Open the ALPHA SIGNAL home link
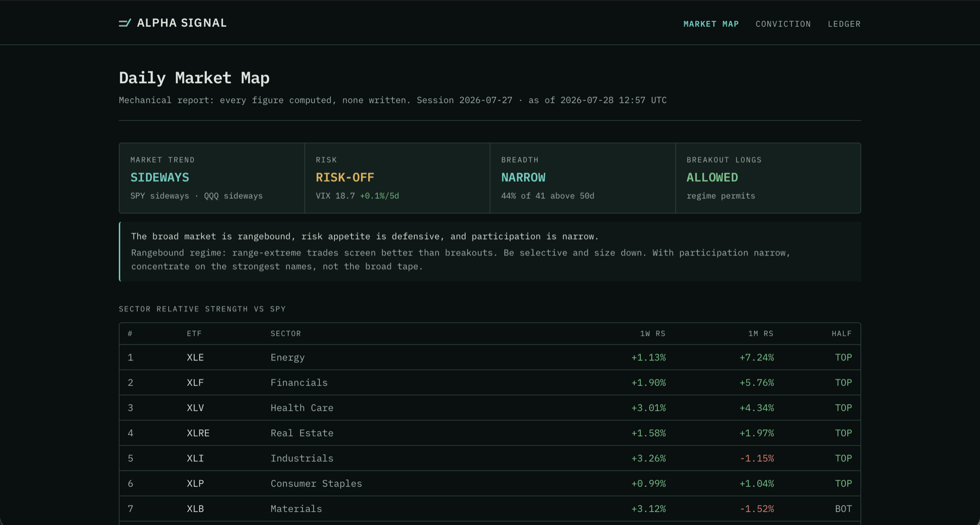Viewport: 980px width, 525px height. 173,23
